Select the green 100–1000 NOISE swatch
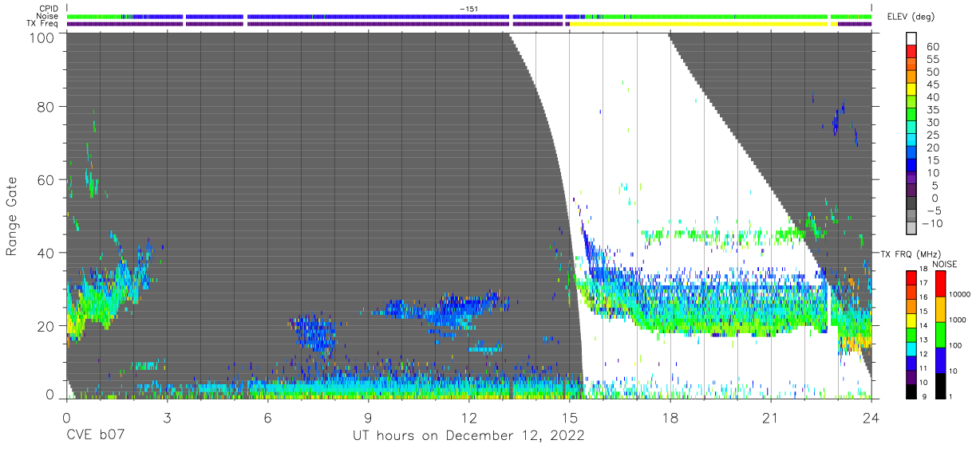 click(940, 335)
